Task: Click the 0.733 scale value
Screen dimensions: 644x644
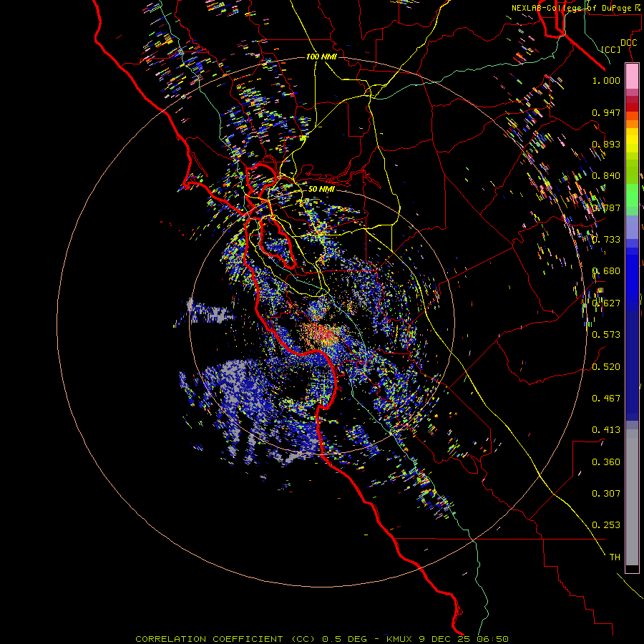Action: pyautogui.click(x=606, y=240)
